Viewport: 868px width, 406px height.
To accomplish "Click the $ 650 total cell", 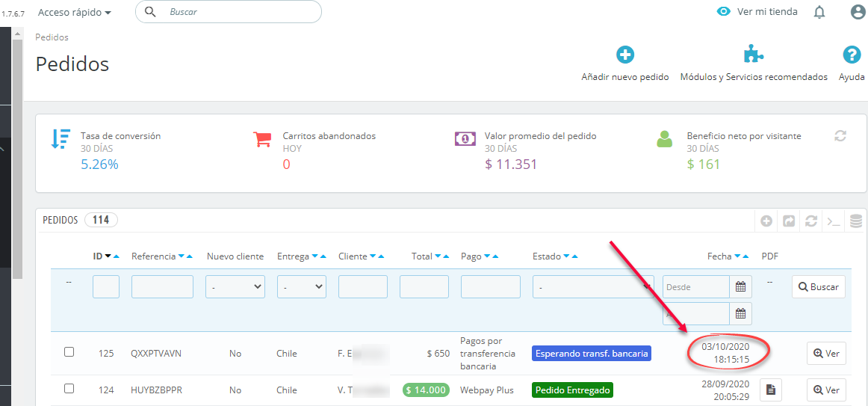I will point(438,354).
